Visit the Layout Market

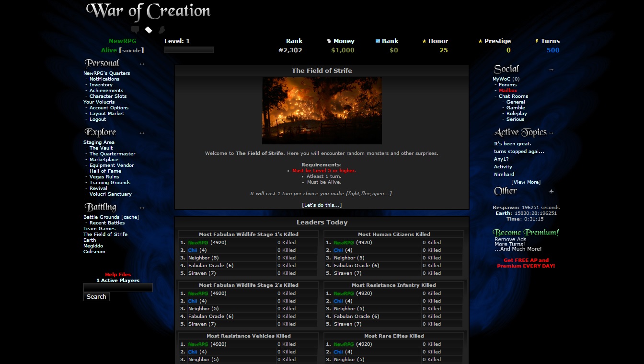pos(107,114)
